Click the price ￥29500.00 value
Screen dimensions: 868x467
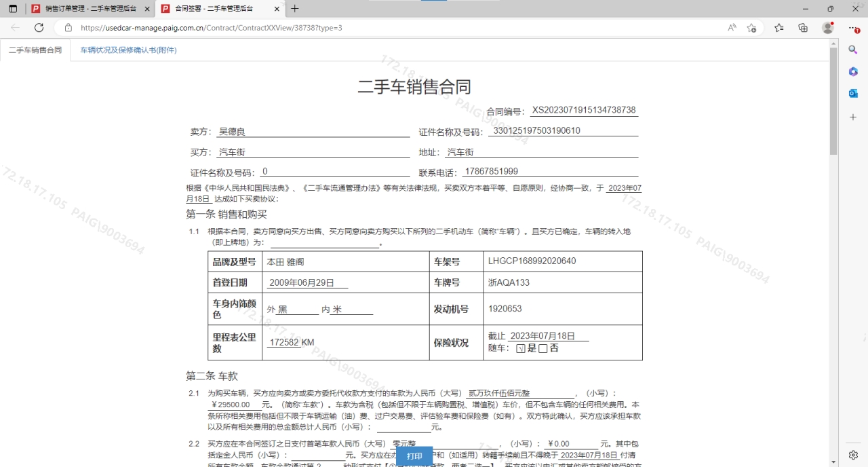coord(231,405)
